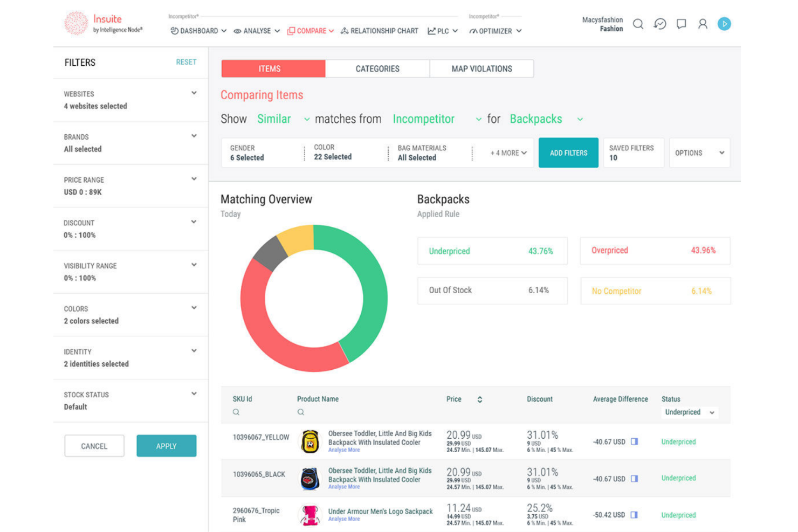Click the Apply button

point(166,446)
